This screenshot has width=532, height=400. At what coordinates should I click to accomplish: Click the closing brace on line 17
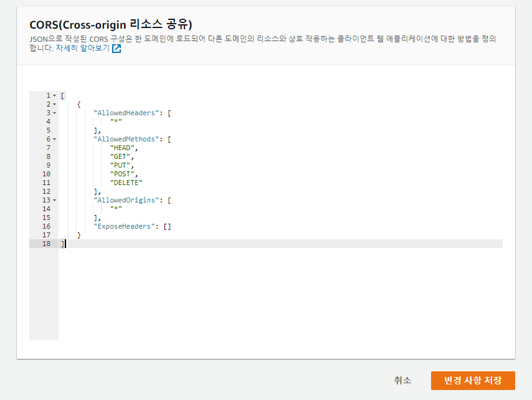point(79,235)
